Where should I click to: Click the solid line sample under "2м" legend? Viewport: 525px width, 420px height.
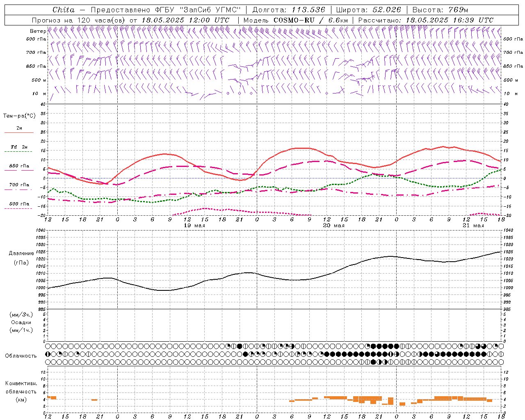(x=19, y=133)
